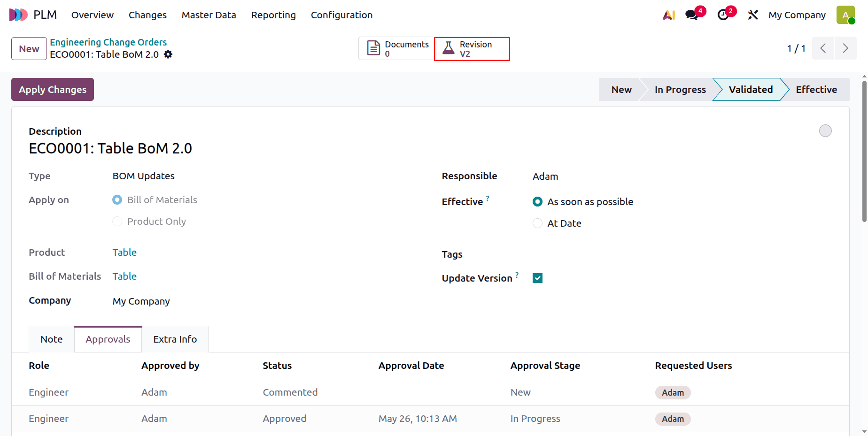Click the Approval Stage column header
The height and width of the screenshot is (436, 868).
point(545,366)
